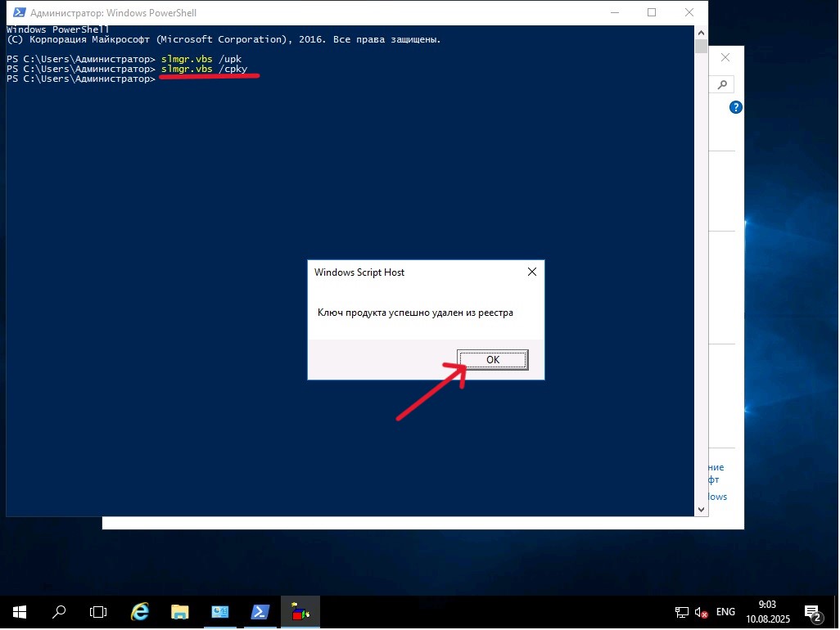Image resolution: width=840 pixels, height=630 pixels.
Task: Click the search magnifier in the background window
Action: pyautogui.click(x=722, y=84)
